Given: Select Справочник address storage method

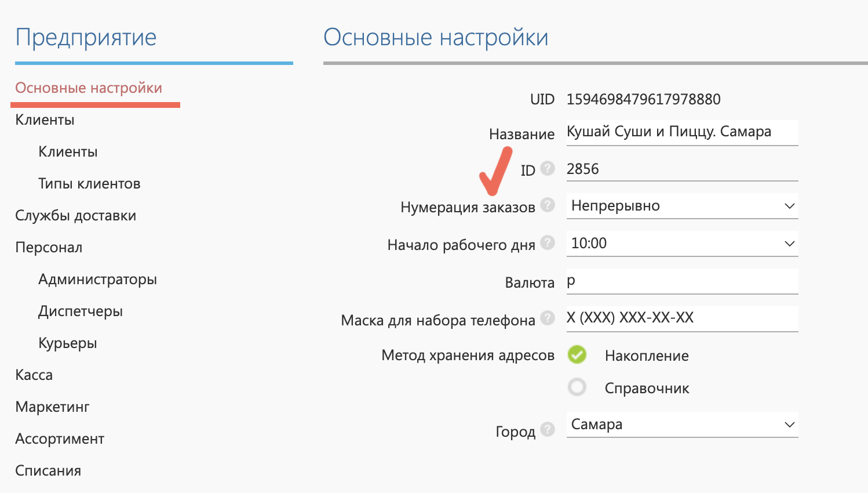Looking at the screenshot, I should (x=577, y=387).
